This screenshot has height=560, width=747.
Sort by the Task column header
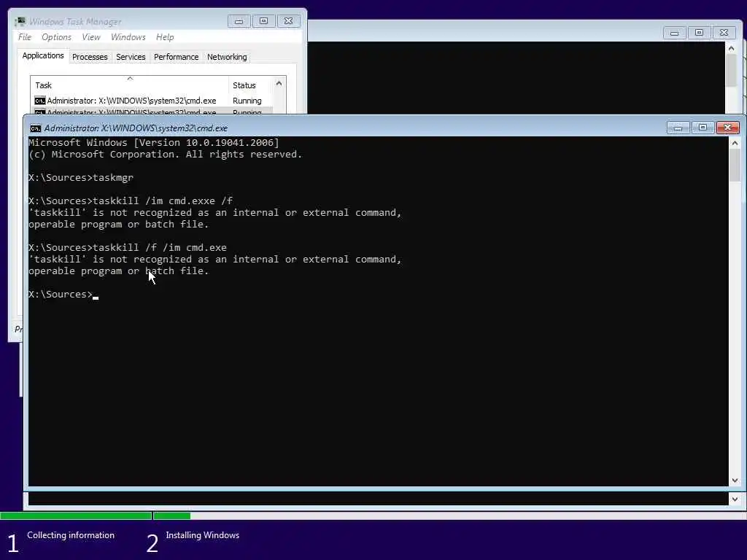point(130,85)
